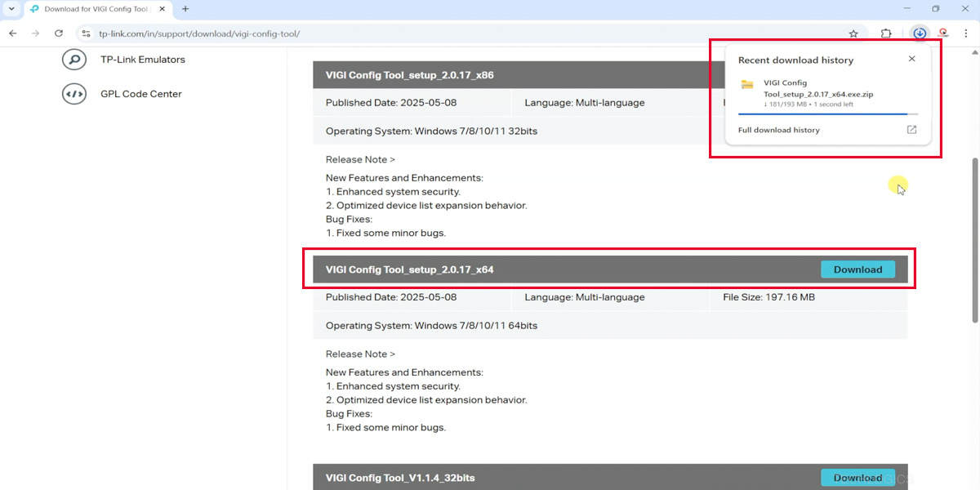The height and width of the screenshot is (490, 980).
Task: Click the Recent download history title
Action: point(795,60)
